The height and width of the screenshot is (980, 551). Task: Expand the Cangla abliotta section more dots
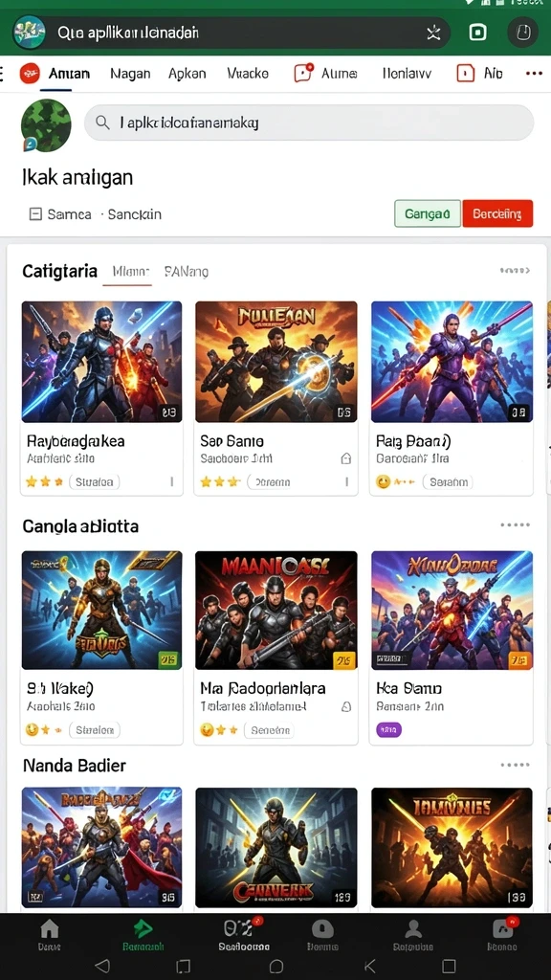(x=515, y=525)
